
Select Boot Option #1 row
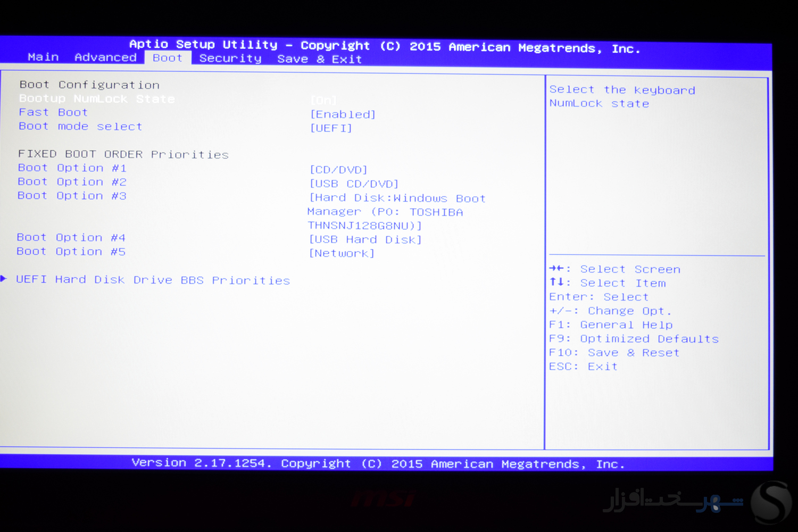(x=72, y=168)
